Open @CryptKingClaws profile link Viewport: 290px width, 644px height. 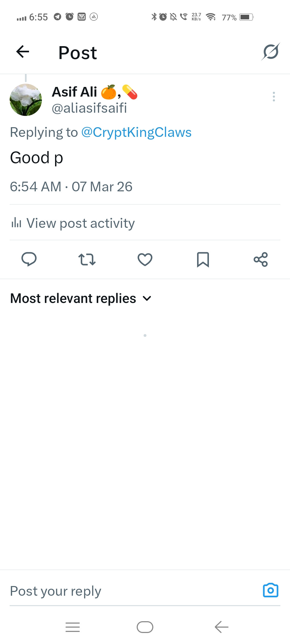point(136,132)
